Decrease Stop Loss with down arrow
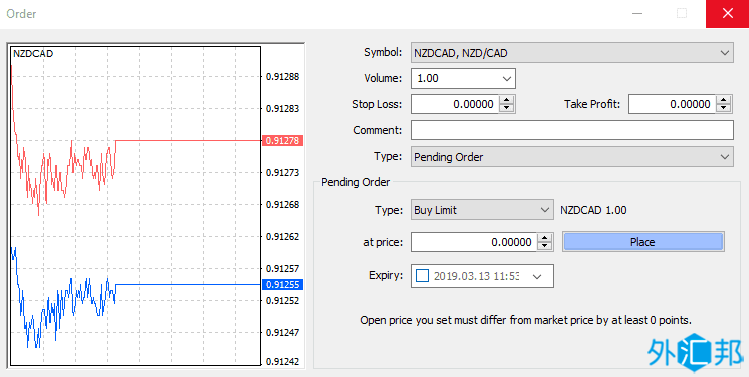 [507, 108]
